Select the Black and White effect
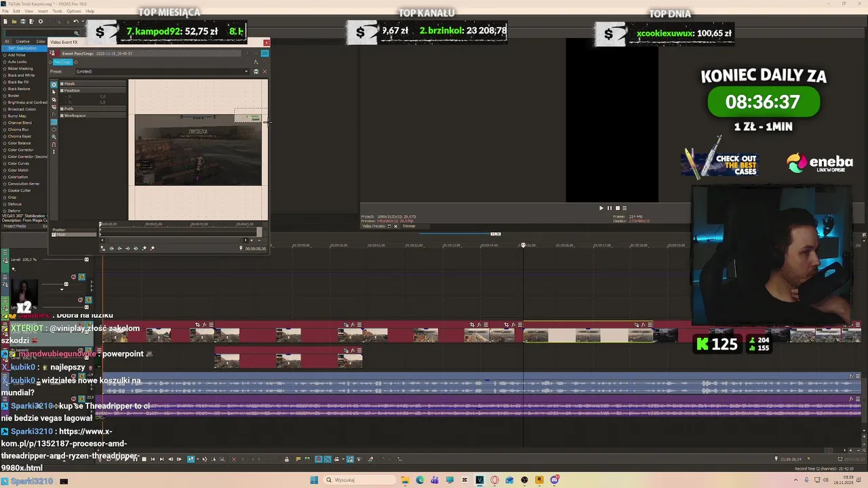 pos(21,75)
